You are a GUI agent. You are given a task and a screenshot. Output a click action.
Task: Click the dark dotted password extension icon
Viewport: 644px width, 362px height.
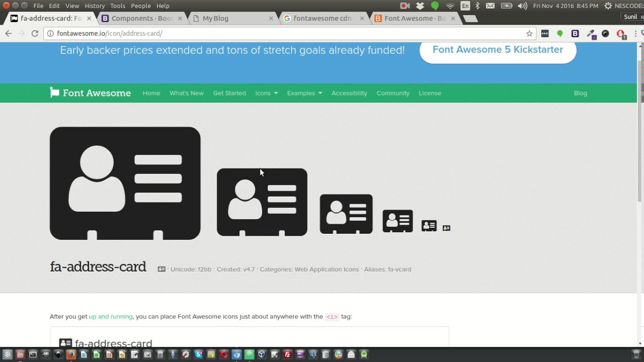point(545,34)
